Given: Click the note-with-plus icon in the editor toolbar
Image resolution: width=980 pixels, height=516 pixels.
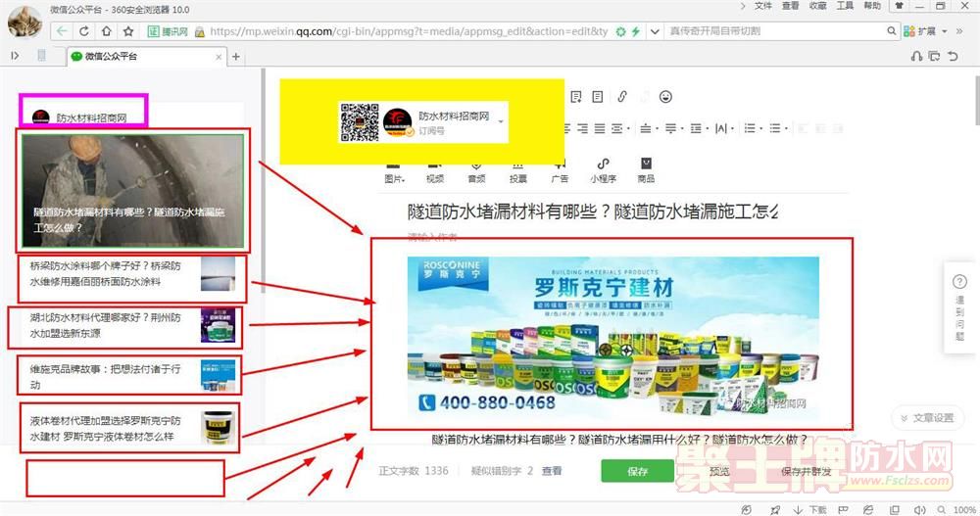Looking at the screenshot, I should [x=576, y=97].
